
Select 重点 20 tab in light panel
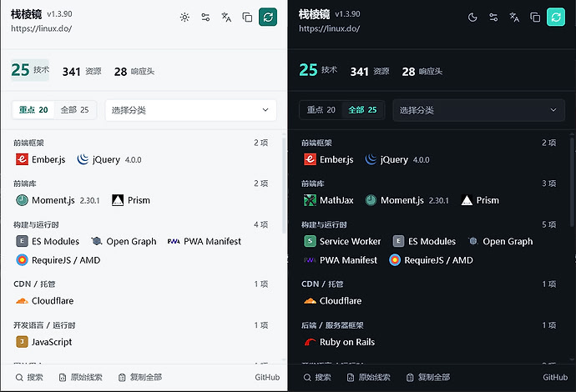[33, 110]
